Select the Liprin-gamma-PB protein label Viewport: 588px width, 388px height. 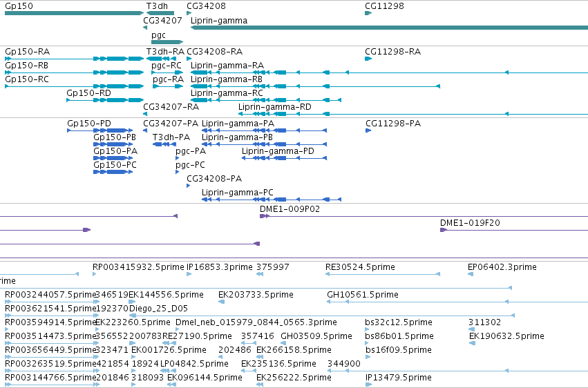click(238, 137)
